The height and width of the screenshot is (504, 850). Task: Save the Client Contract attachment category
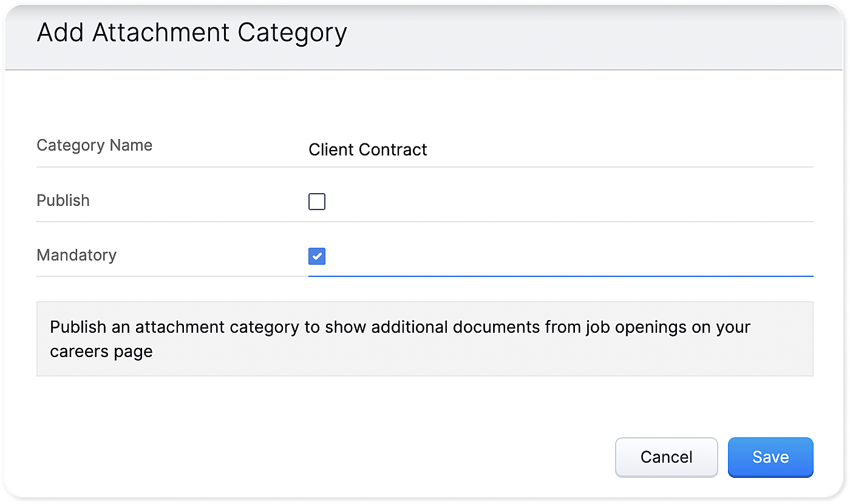pyautogui.click(x=770, y=457)
